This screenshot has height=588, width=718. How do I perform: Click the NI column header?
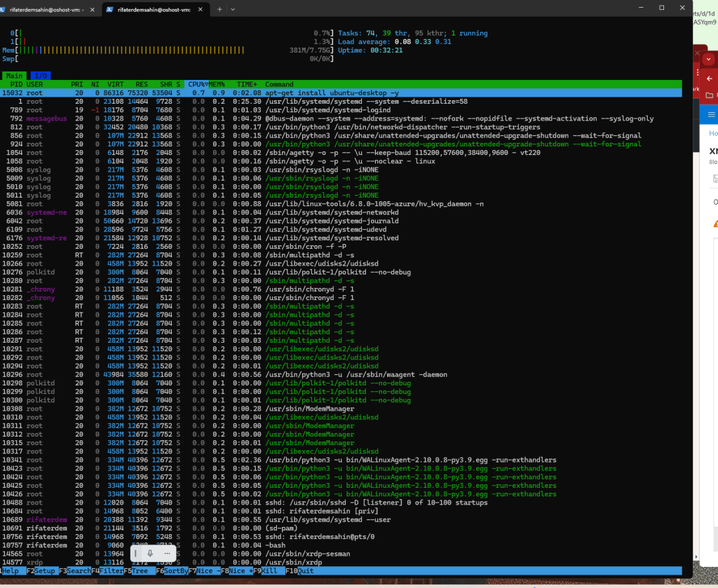95,84
